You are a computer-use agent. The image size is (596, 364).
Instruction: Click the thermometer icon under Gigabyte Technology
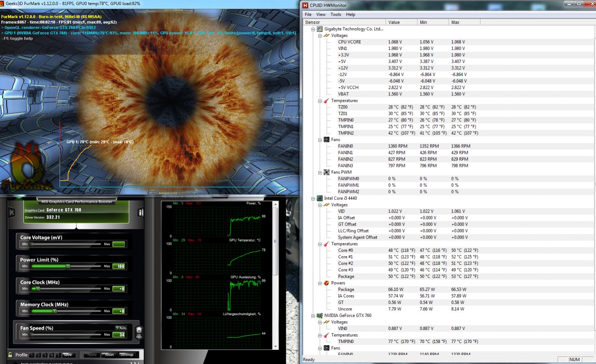[x=326, y=101]
